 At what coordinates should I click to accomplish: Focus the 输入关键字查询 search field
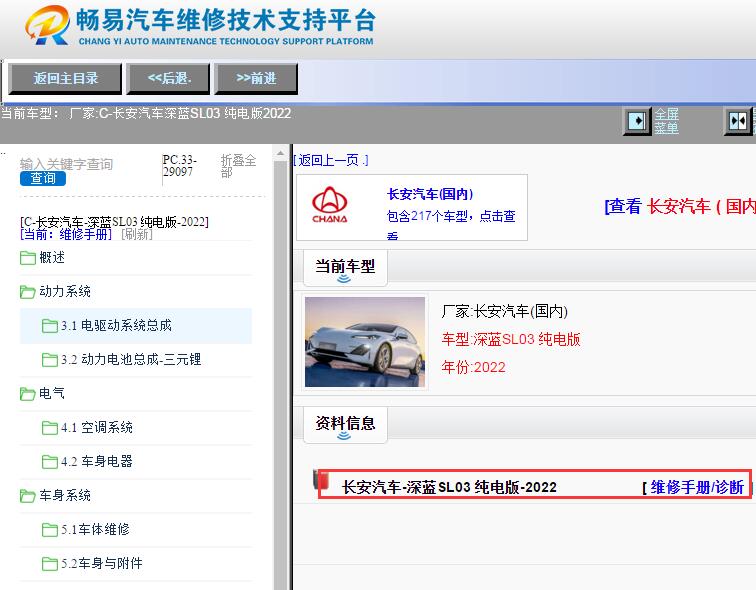tap(67, 164)
